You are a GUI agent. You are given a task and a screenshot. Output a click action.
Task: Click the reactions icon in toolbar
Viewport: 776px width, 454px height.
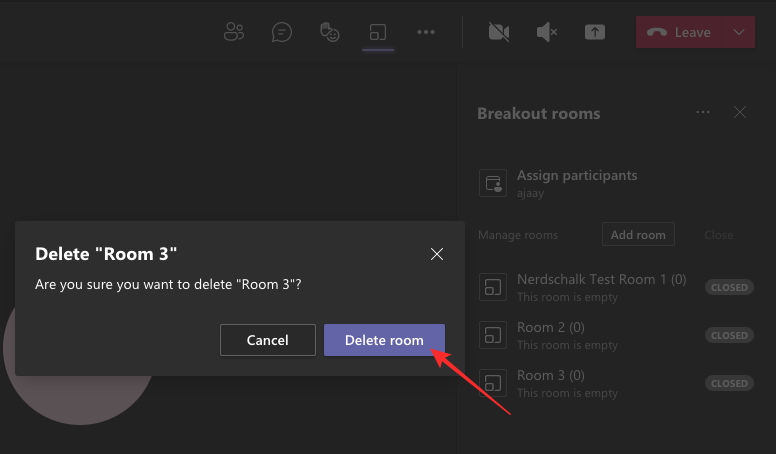(330, 32)
